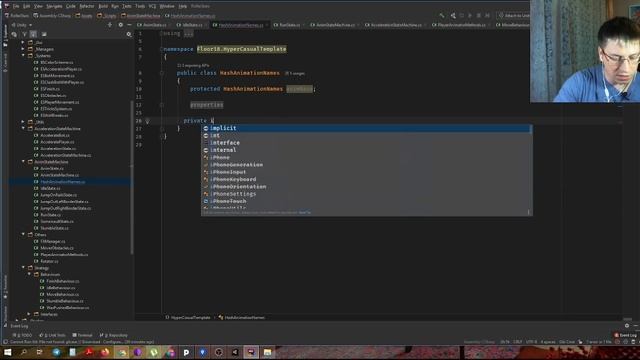Collapse the Others folder

tap(23, 235)
